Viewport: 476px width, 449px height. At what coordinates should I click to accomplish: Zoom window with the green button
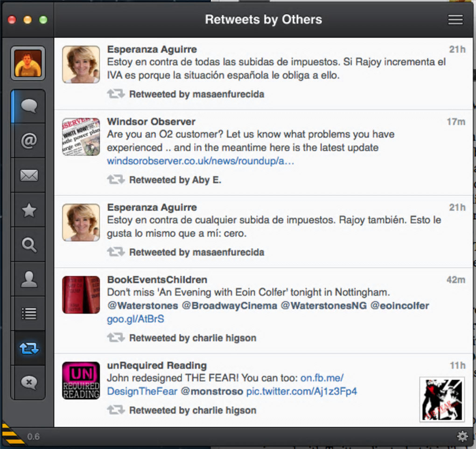[43, 20]
